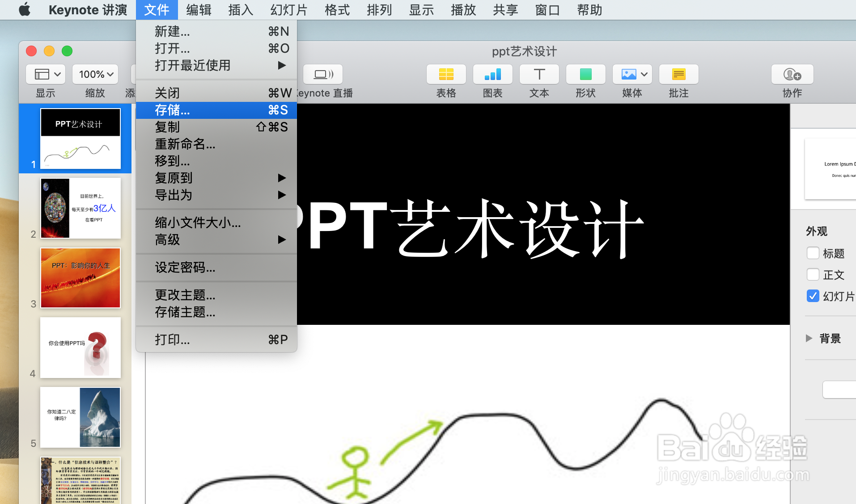The image size is (856, 504).
Task: Select slide 3 orange desert thumbnail
Action: coord(81,278)
